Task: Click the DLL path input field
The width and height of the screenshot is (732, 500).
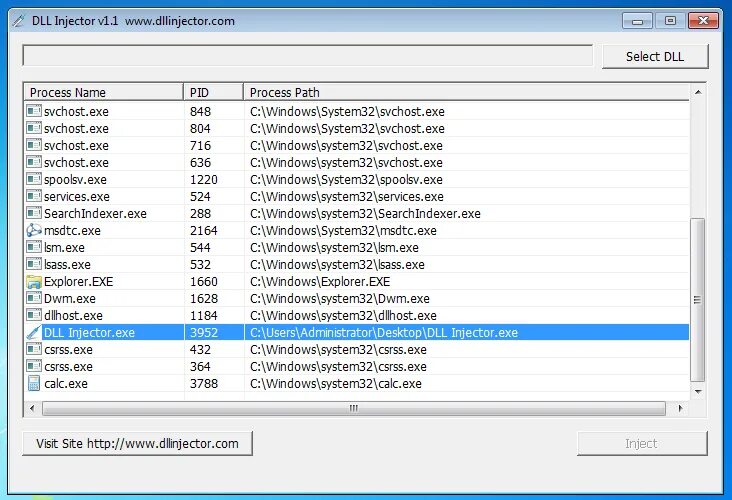Action: point(308,56)
